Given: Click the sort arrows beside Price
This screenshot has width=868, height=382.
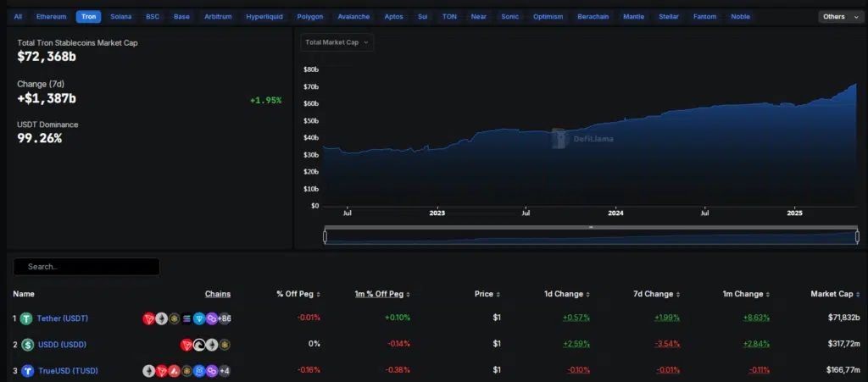Looking at the screenshot, I should [x=498, y=295].
